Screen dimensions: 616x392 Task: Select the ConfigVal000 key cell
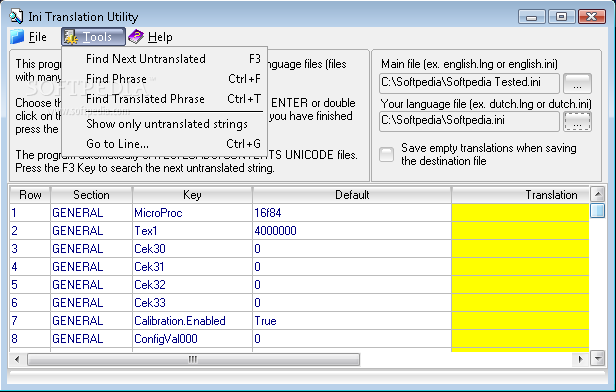[x=192, y=339]
